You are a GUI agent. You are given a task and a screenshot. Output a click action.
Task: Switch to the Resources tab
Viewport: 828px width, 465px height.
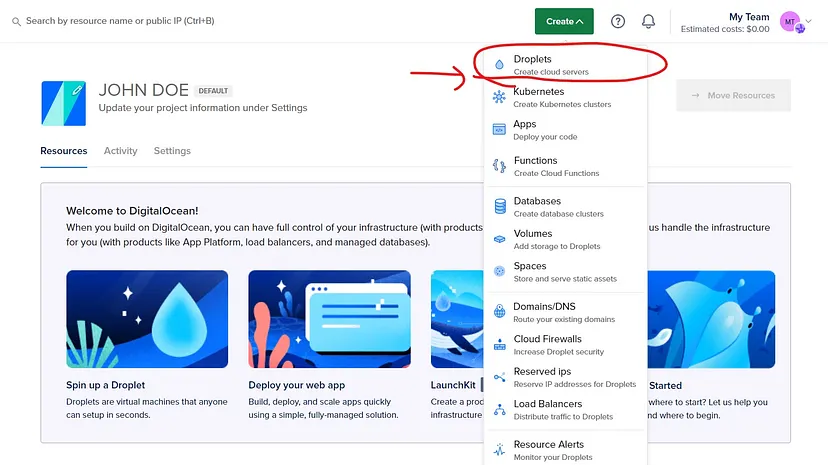tap(63, 151)
